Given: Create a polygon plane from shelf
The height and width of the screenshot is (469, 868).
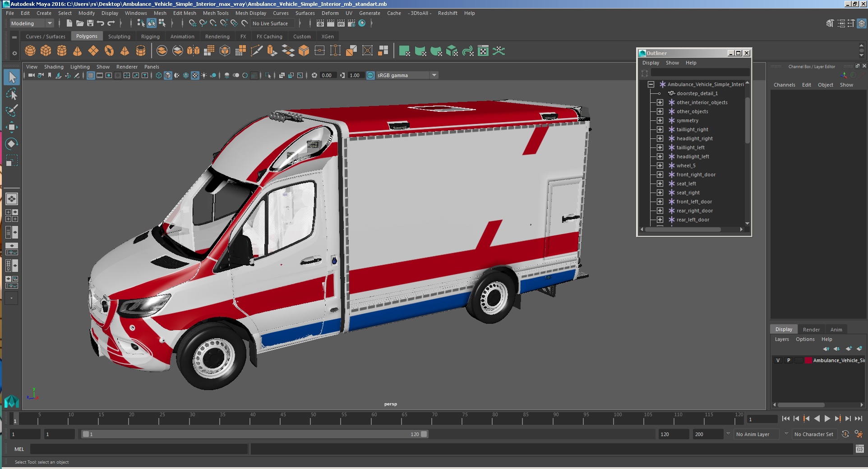Looking at the screenshot, I should point(93,51).
